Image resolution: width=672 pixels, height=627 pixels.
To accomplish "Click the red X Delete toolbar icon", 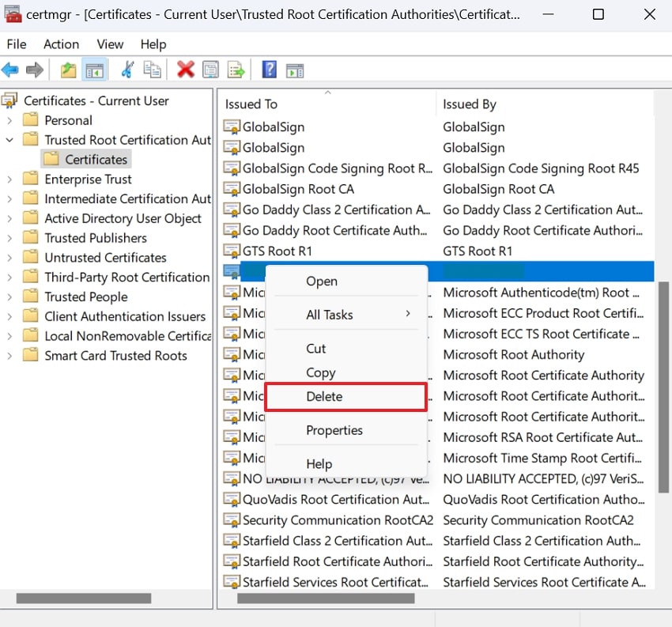I will coord(186,70).
